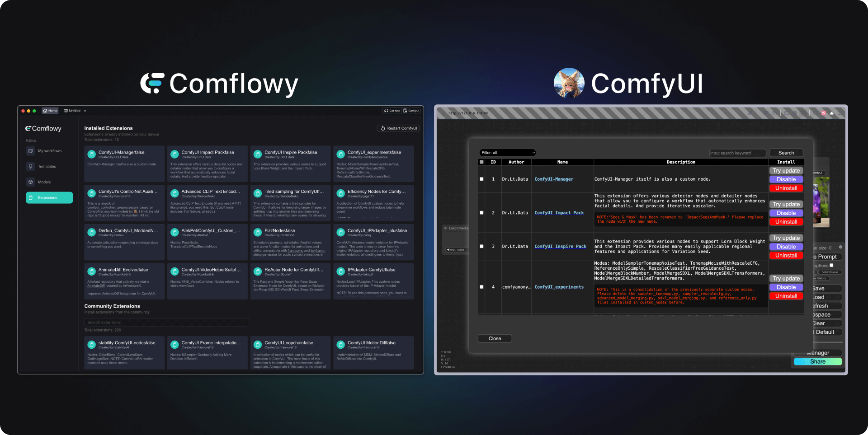868x435 pixels.
Task: Click the Search button in ComfyUI Manager
Action: coord(786,153)
